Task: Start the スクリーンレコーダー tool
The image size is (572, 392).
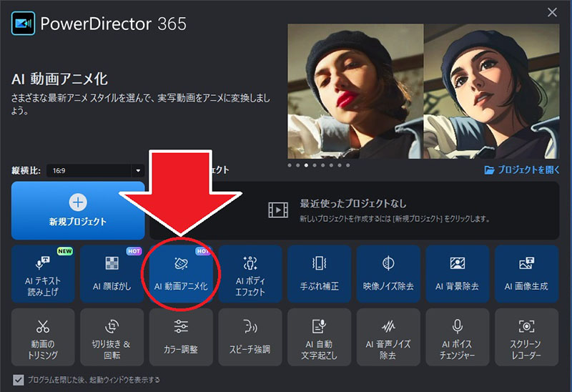Action: tap(526, 337)
